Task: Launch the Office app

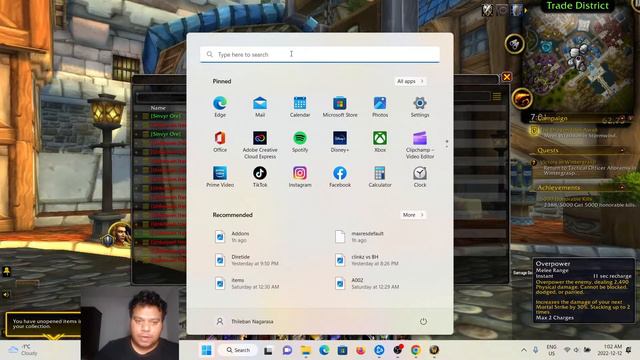Action: pos(220,142)
